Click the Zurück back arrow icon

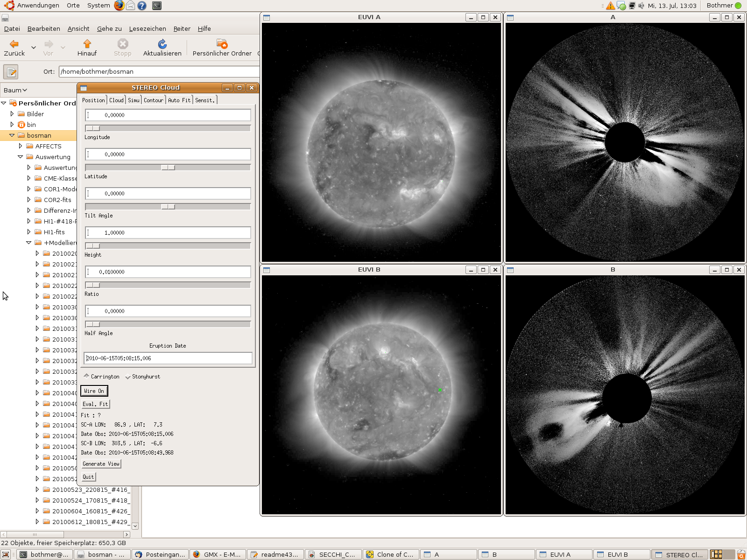point(14,44)
